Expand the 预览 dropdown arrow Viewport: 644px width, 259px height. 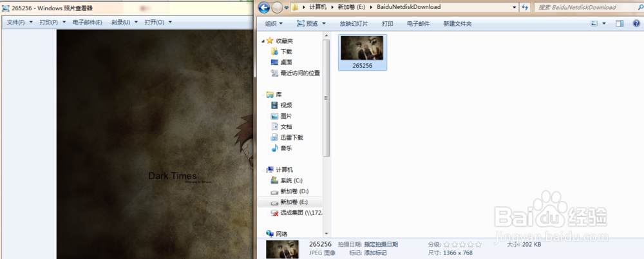(324, 24)
